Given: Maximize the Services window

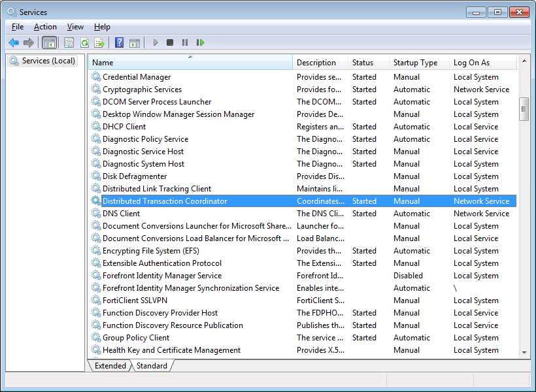Looking at the screenshot, I should point(497,12).
